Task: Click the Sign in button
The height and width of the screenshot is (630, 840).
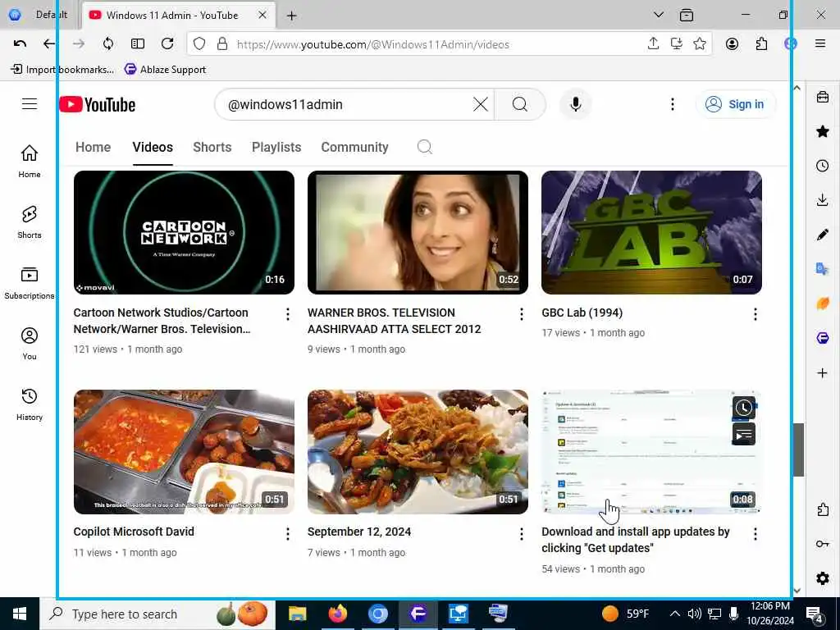Action: click(735, 104)
